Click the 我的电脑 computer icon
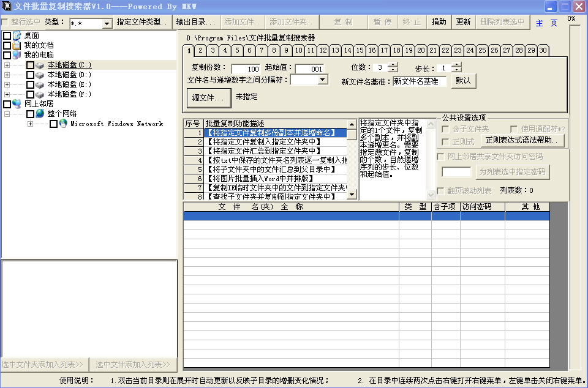 (x=17, y=55)
